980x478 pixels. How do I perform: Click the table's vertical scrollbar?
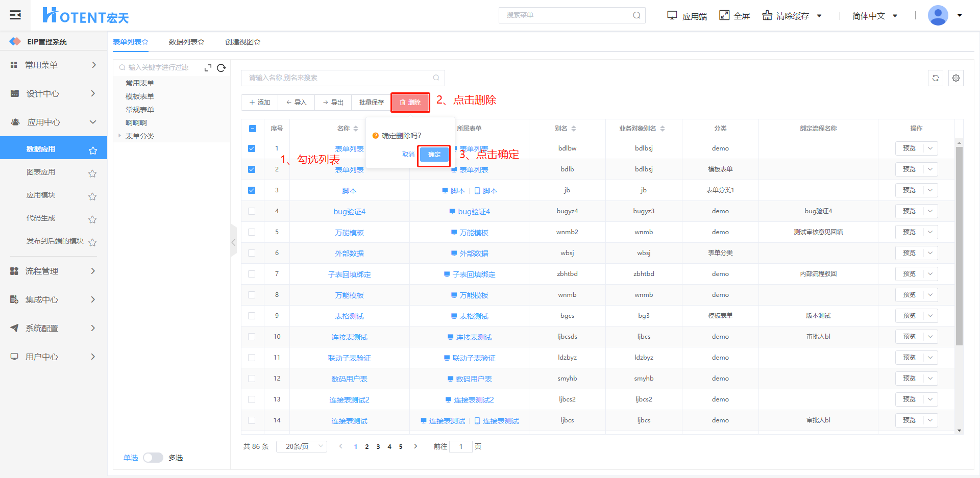(x=959, y=245)
